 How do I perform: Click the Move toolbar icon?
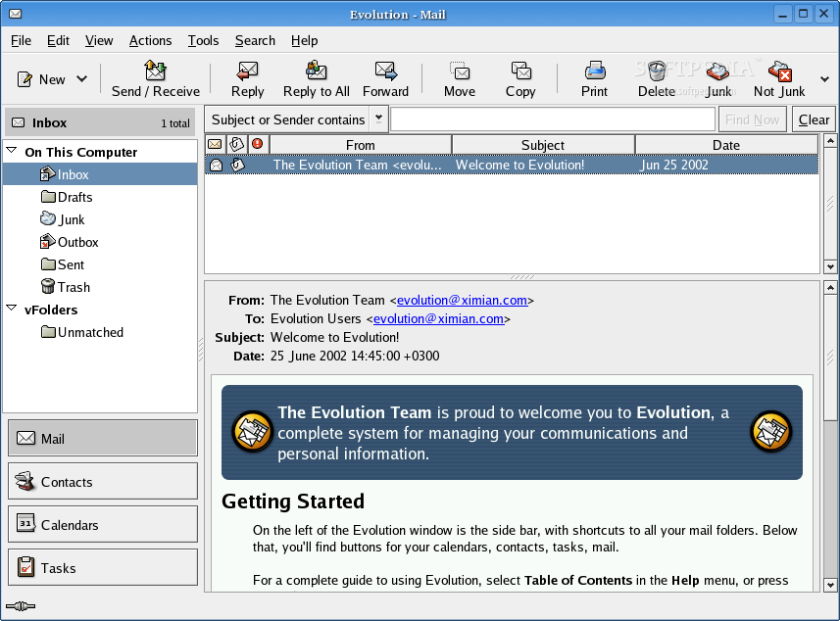pos(459,71)
